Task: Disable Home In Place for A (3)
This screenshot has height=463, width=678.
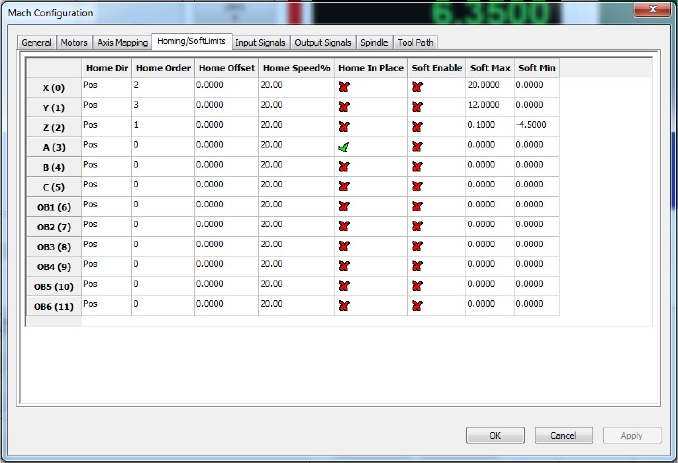Action: click(344, 147)
